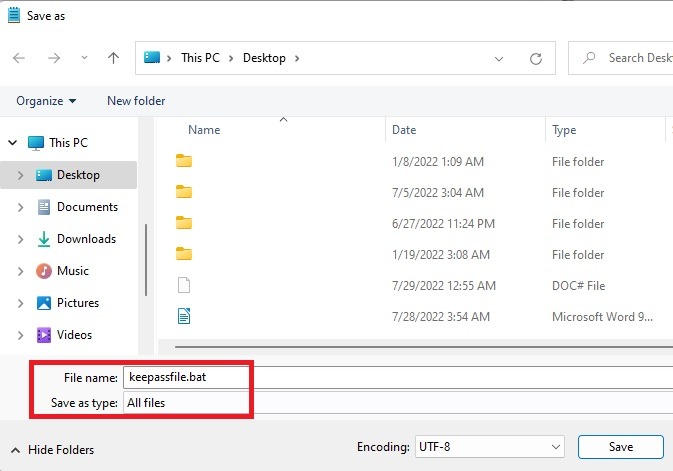Expand the Pictures tree node

click(x=20, y=303)
